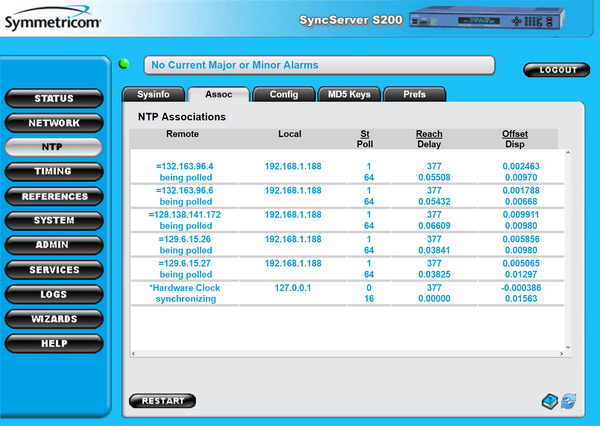This screenshot has height=426, width=600.
Task: Click the green alarm status LED
Action: click(125, 65)
